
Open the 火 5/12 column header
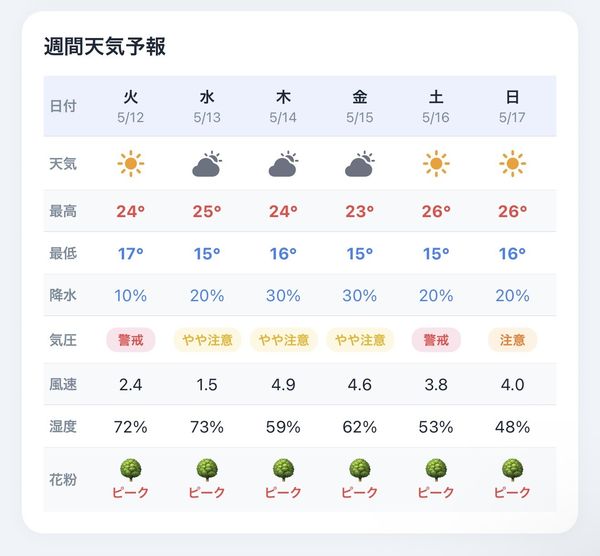point(130,107)
